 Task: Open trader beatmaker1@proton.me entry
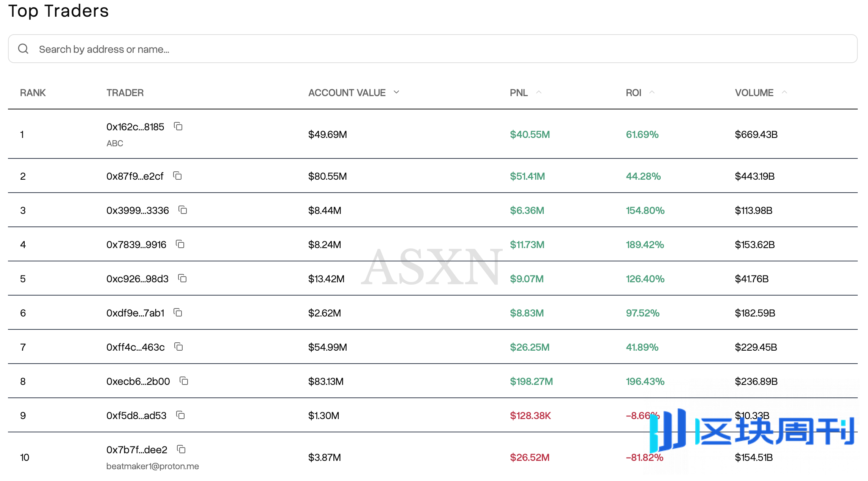pos(152,466)
